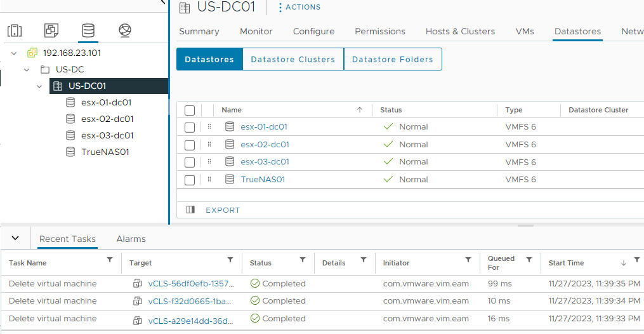Click VM icon beside vCLS-56df0efb task target
Viewport: 644px width, 334px height.
(x=138, y=283)
